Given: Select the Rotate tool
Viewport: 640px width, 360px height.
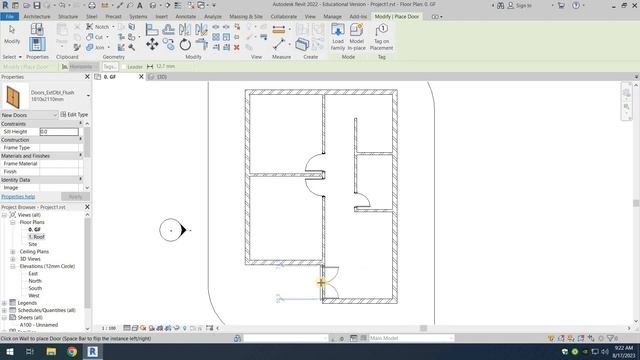Looking at the screenshot, I should click(x=185, y=44).
